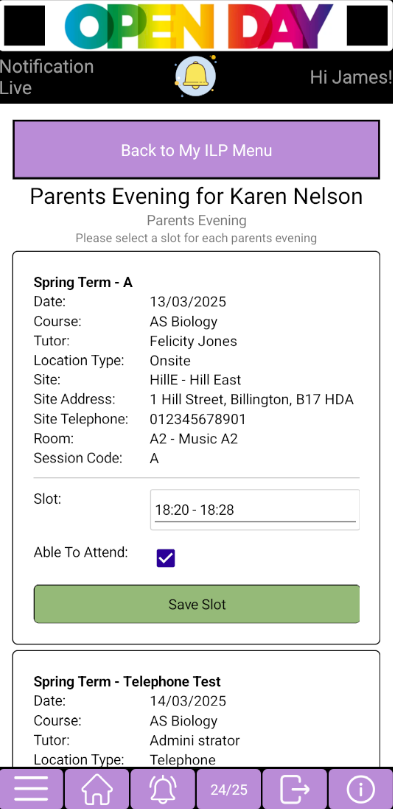Image resolution: width=393 pixels, height=809 pixels.
Task: Uncheck the Able To Attend checkbox
Action: 166,558
